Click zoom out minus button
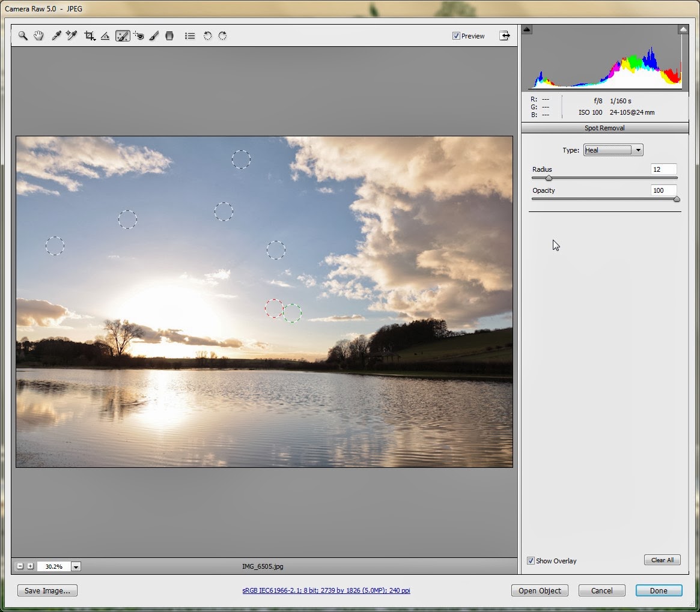Image resolution: width=700 pixels, height=612 pixels. click(x=20, y=566)
